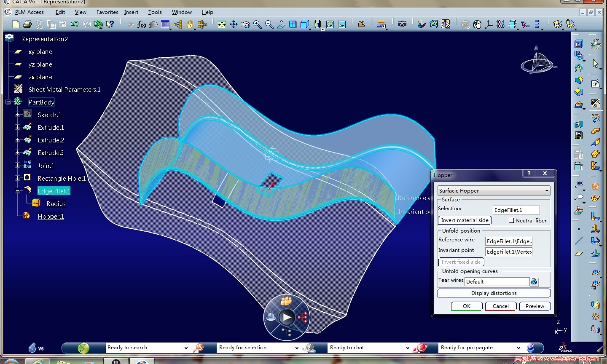Click the Play button in the compass
The image size is (607, 364).
pyautogui.click(x=287, y=317)
